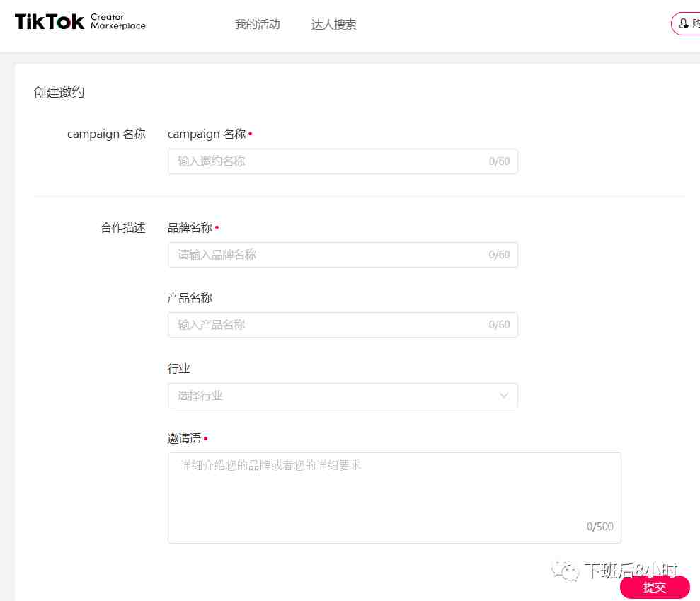This screenshot has width=700, height=601.
Task: Click the left campaign 名称 section label
Action: (106, 134)
